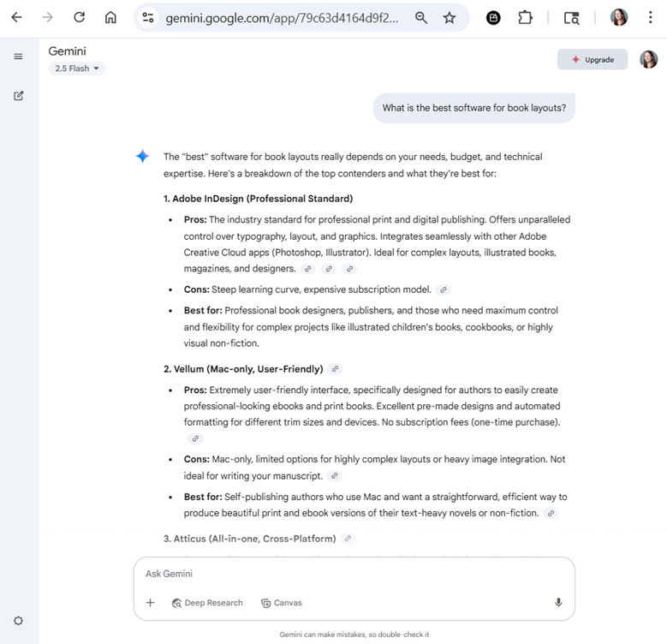
Task: Click '3. Atticus (All-in-one, Cross-Platform)' heading
Action: click(x=250, y=539)
